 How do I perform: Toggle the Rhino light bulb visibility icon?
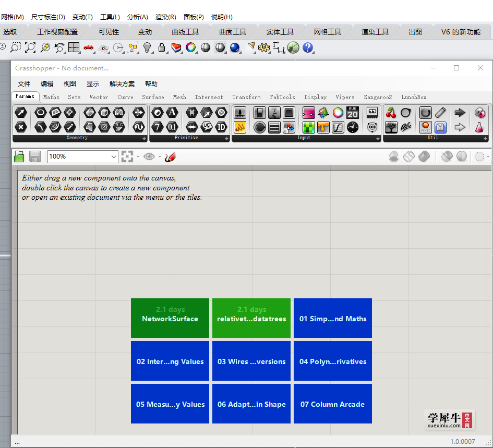coord(147,47)
